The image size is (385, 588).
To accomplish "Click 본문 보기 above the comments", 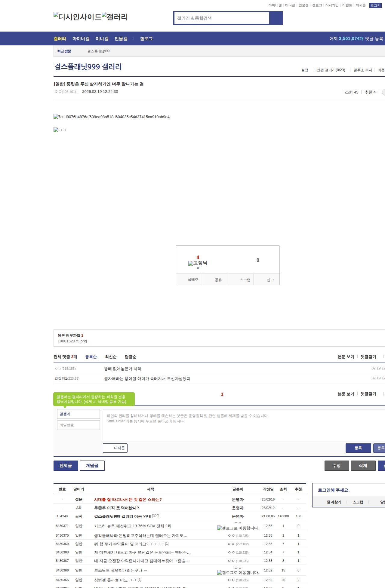I will tap(346, 357).
